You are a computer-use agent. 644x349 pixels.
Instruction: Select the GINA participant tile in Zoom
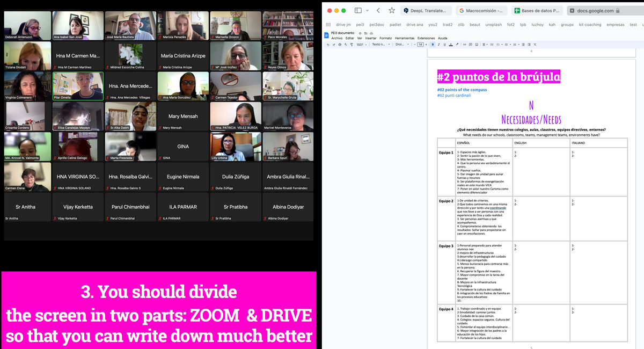(x=183, y=146)
